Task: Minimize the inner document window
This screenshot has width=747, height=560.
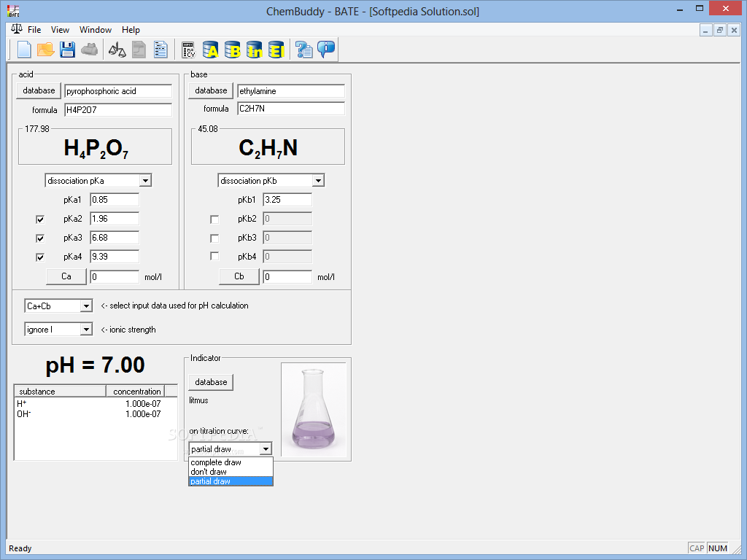Action: [705, 30]
